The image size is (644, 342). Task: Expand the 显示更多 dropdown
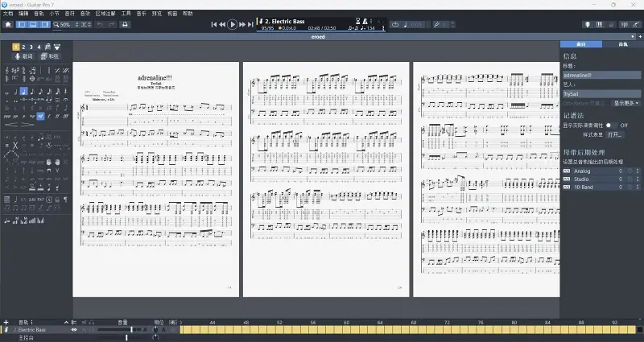pos(626,103)
